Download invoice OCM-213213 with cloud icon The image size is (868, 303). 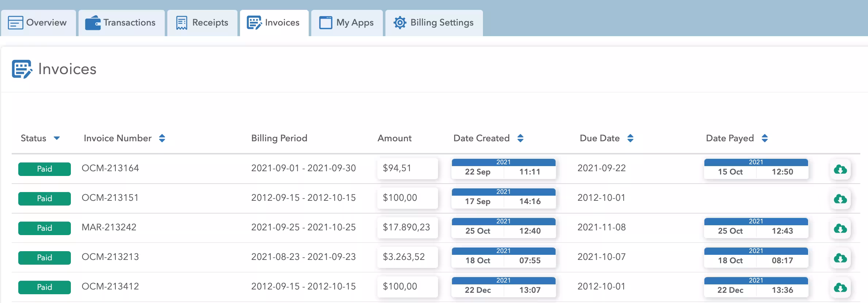coord(840,258)
